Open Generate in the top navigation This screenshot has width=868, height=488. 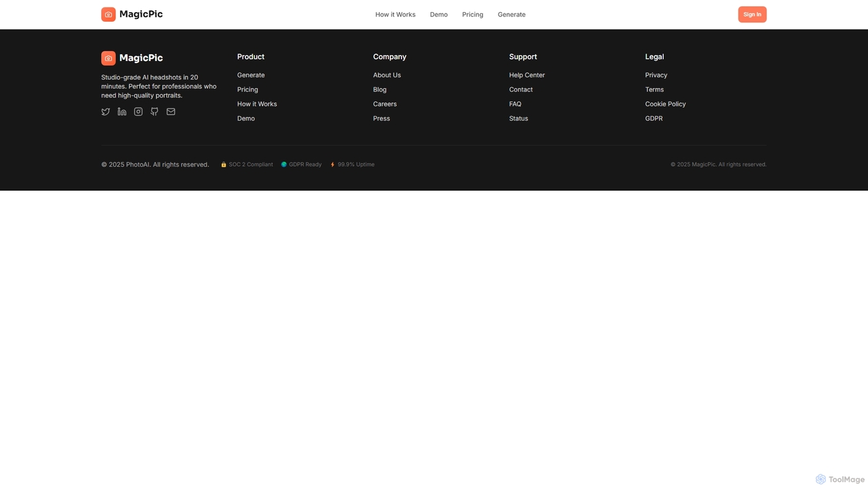pos(511,14)
